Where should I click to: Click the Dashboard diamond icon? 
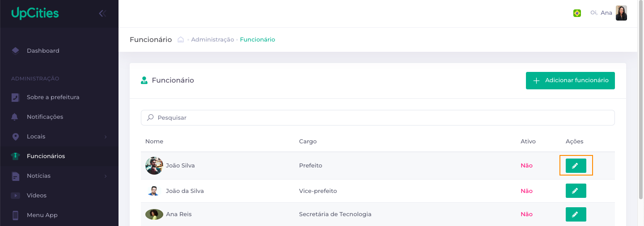click(15, 50)
